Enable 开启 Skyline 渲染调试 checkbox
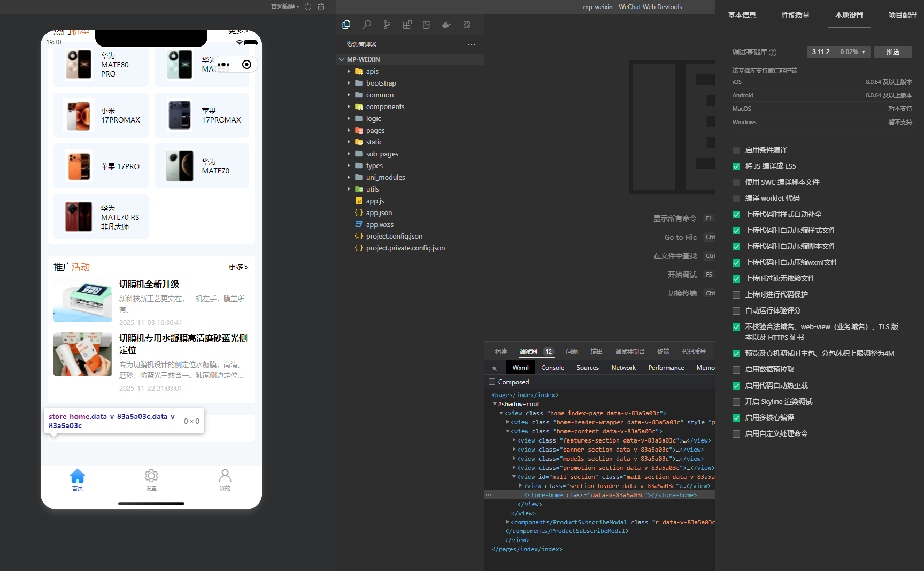This screenshot has width=924, height=571. coord(736,402)
